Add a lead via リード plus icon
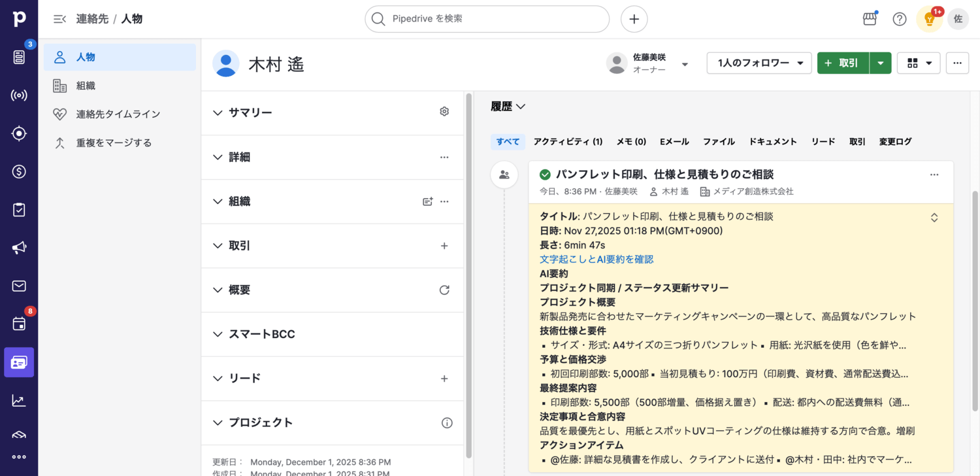This screenshot has width=980, height=476. pos(444,379)
